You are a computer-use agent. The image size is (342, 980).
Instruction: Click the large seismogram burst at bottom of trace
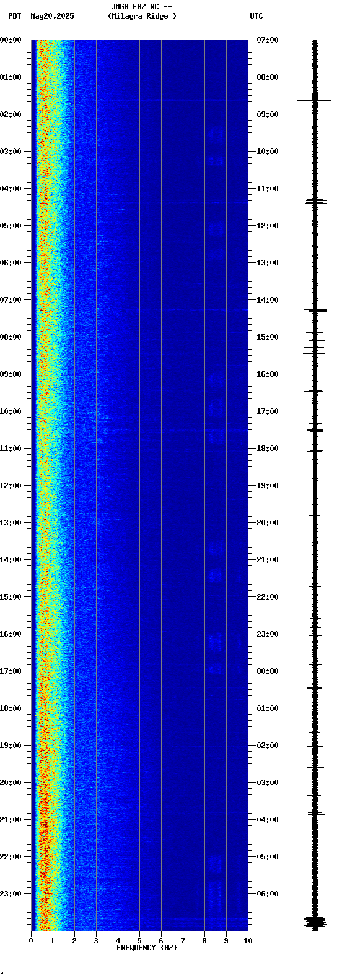[x=315, y=922]
